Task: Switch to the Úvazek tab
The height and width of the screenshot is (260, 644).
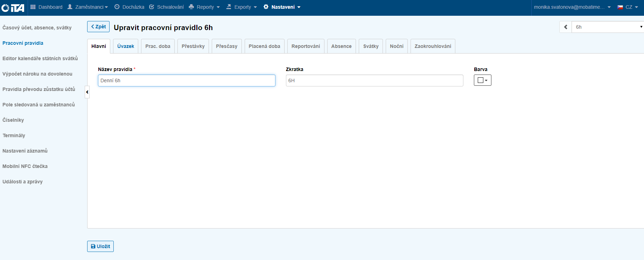Action: 126,46
